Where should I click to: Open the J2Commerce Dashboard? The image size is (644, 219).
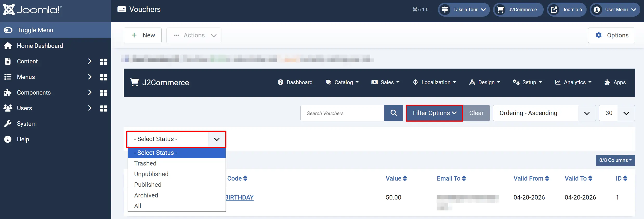tap(295, 82)
